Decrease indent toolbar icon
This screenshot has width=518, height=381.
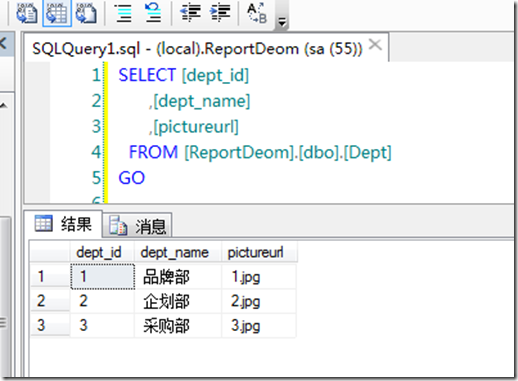(190, 13)
